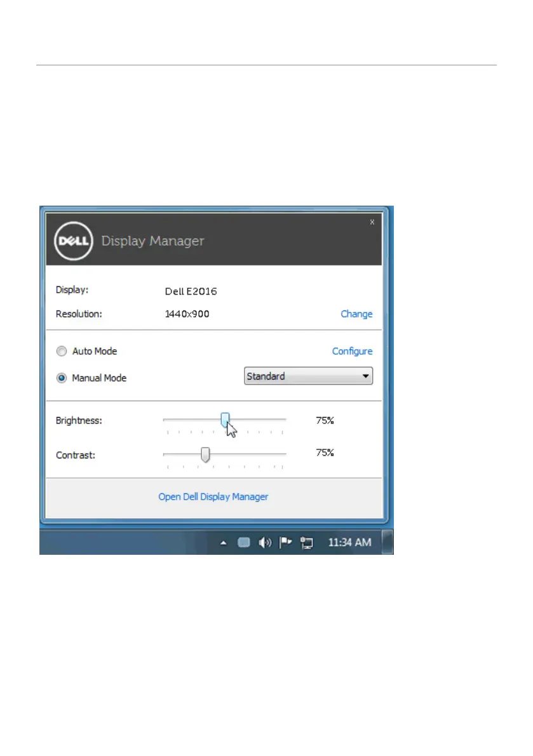This screenshot has width=533, height=756.
Task: Click the Resolution: label
Action: coord(79,314)
